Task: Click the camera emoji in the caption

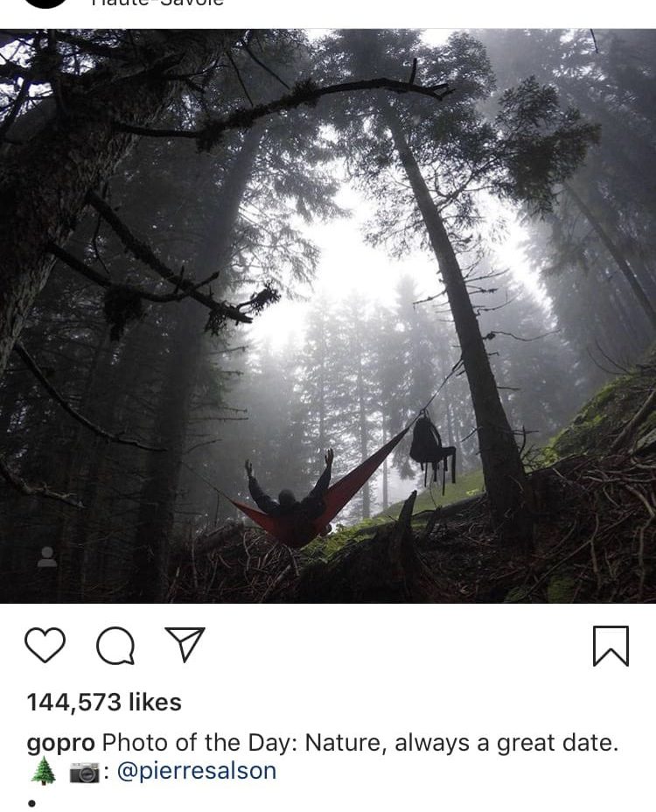Action: click(x=84, y=772)
